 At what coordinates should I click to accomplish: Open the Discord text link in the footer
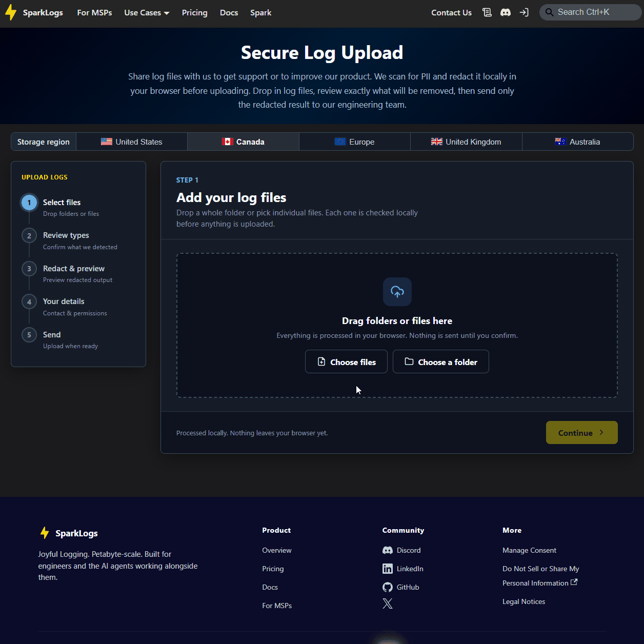[x=409, y=550]
